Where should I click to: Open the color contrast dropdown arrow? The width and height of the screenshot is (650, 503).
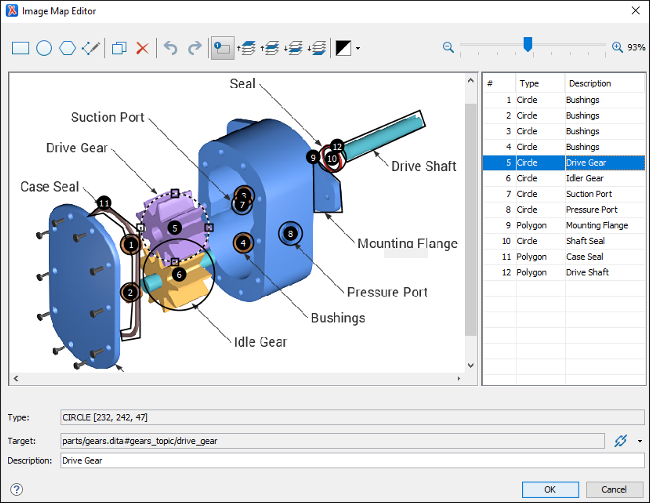click(x=358, y=48)
